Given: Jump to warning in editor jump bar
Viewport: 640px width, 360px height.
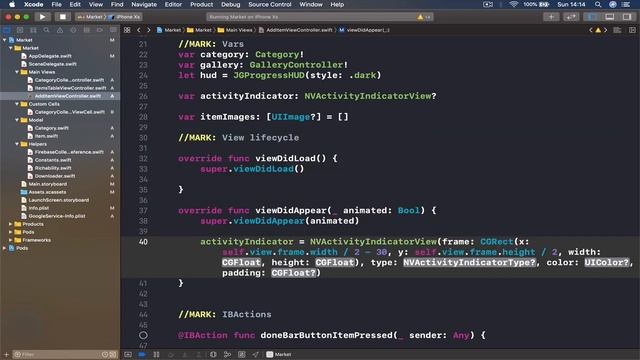Looking at the screenshot, I should pos(598,30).
